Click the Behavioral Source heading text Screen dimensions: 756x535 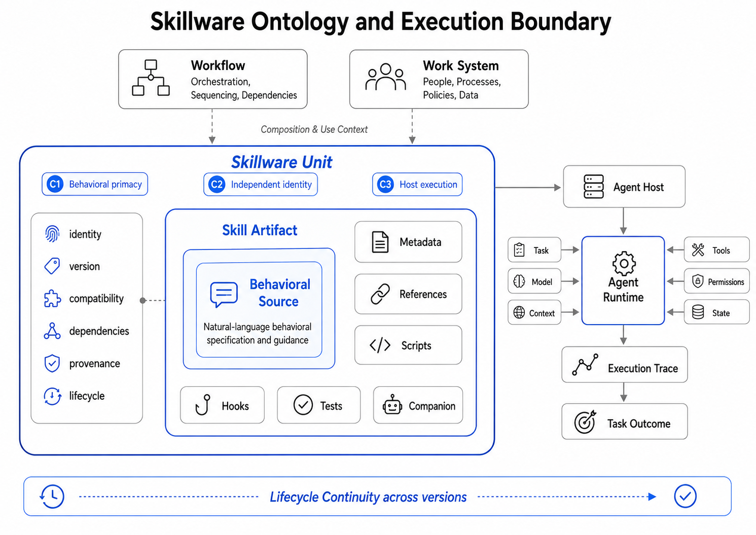click(x=279, y=293)
